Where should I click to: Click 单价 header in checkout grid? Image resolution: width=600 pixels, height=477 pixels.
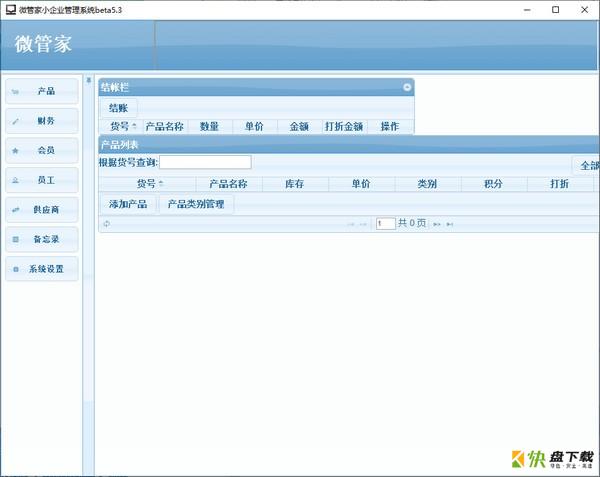point(255,126)
